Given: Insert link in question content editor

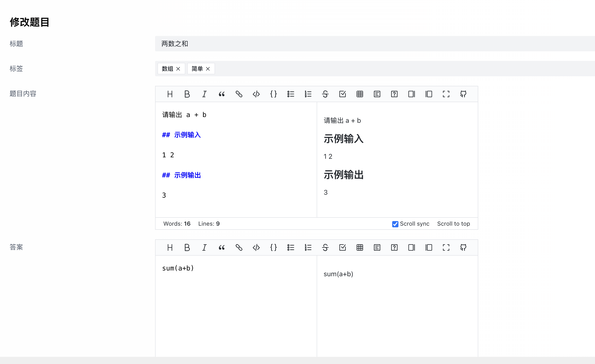Looking at the screenshot, I should [239, 94].
